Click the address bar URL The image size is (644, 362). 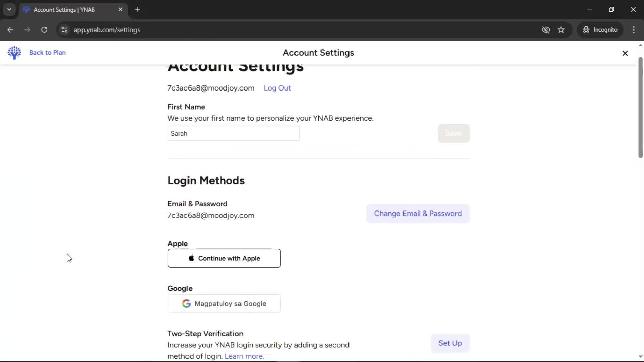107,30
